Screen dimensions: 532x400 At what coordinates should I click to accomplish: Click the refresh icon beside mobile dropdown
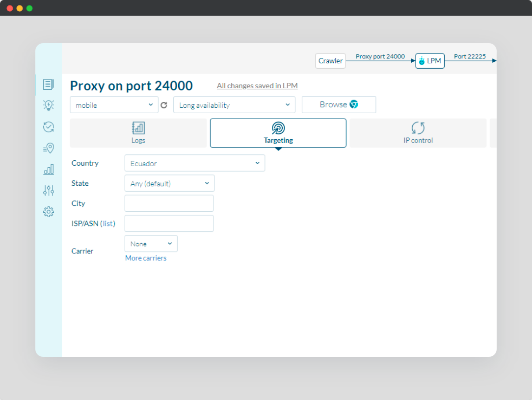(164, 105)
